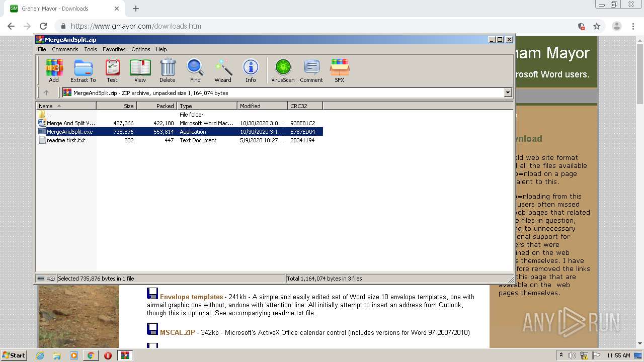This screenshot has height=362, width=644.
Task: Click the Windows Start button
Action: tap(14, 355)
